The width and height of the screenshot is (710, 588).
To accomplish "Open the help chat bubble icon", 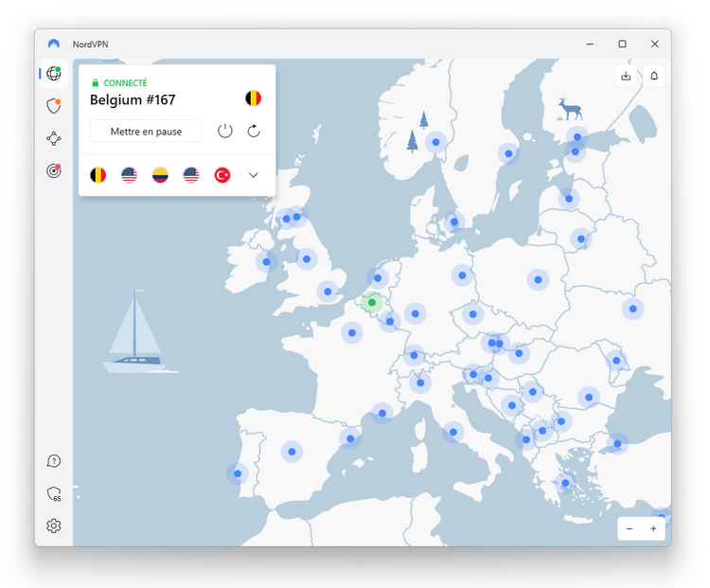I will tap(53, 461).
